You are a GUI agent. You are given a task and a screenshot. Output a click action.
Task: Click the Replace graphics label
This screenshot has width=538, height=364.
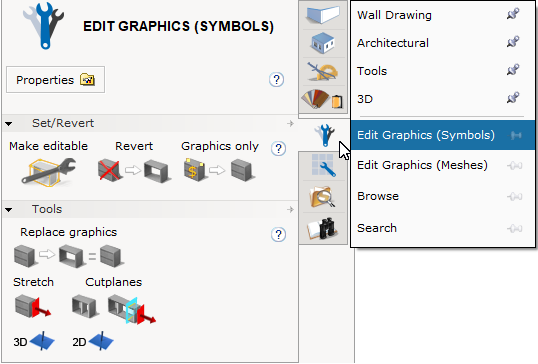coord(69,232)
